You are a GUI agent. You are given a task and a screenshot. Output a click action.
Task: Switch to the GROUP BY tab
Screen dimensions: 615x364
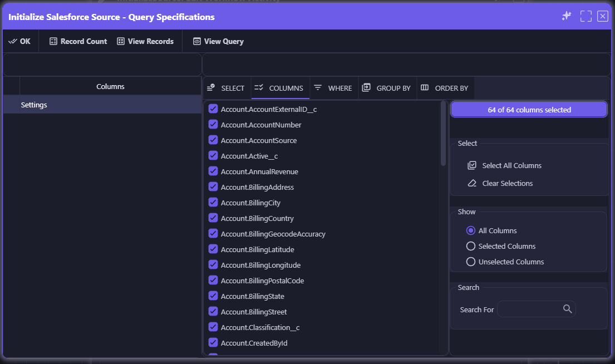(x=387, y=88)
